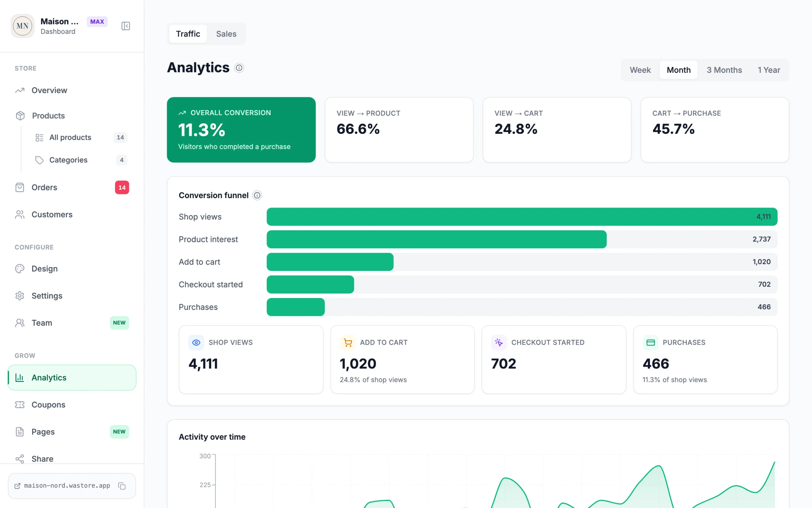Open maison-nord.wastore.app store link
Image resolution: width=812 pixels, height=508 pixels.
point(67,486)
